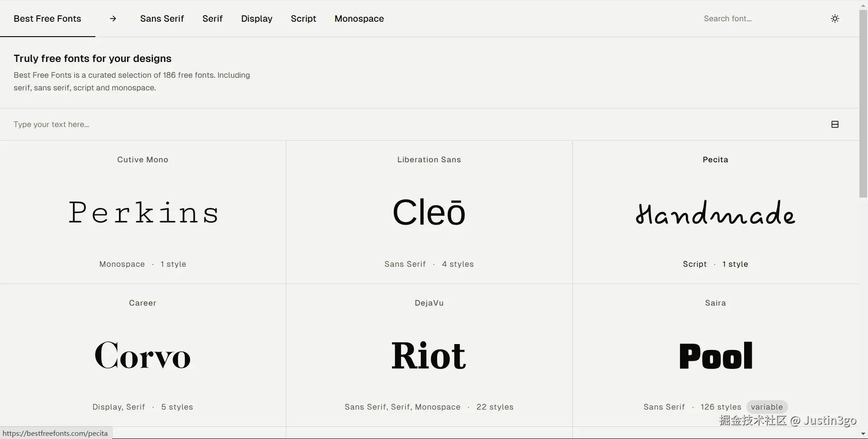This screenshot has height=439, width=868.
Task: Click the page vertical scrollbar thumb
Action: tap(863, 103)
